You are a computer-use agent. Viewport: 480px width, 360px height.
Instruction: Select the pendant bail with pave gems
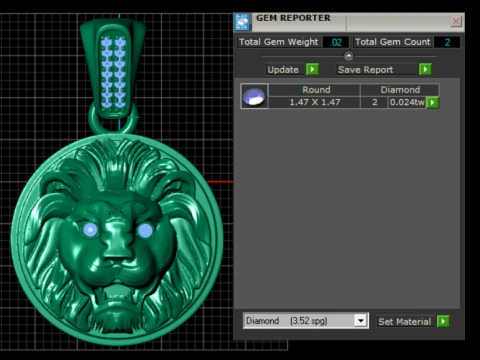(113, 68)
